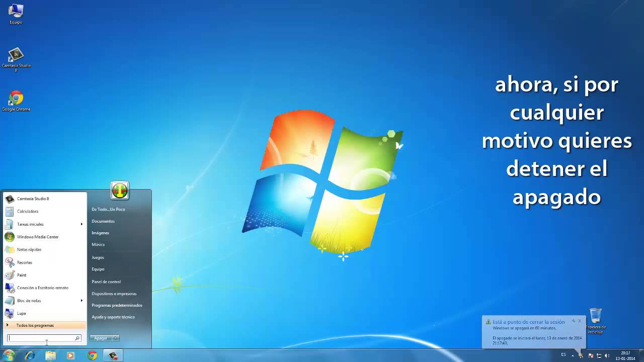Open Dispositivos e impresoras
Image resolution: width=644 pixels, height=362 pixels.
pos(114,294)
